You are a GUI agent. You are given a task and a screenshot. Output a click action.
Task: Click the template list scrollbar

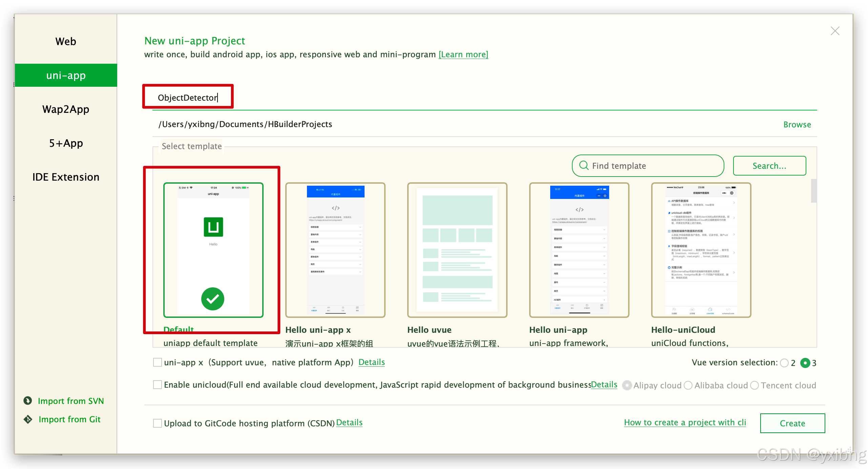click(813, 191)
